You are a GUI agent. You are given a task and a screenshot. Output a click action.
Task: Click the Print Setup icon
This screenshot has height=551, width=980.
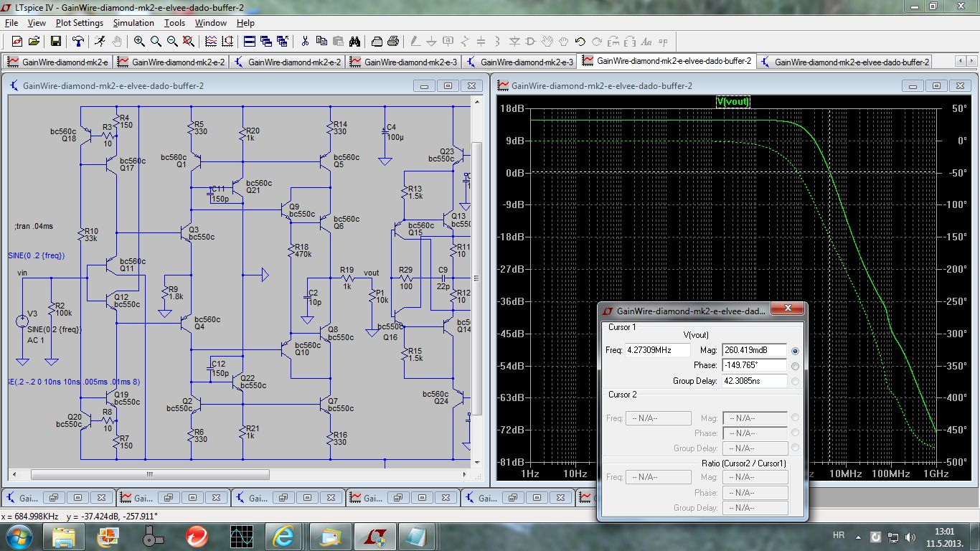tap(376, 42)
